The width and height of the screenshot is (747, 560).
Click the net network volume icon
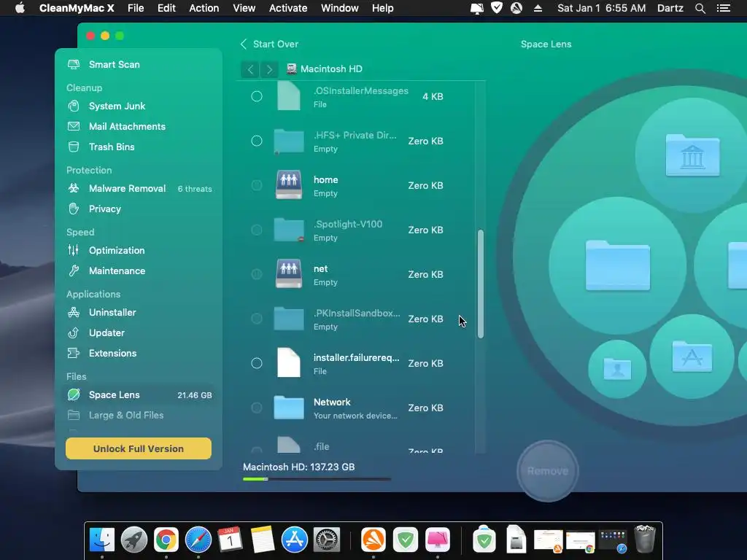(x=289, y=274)
